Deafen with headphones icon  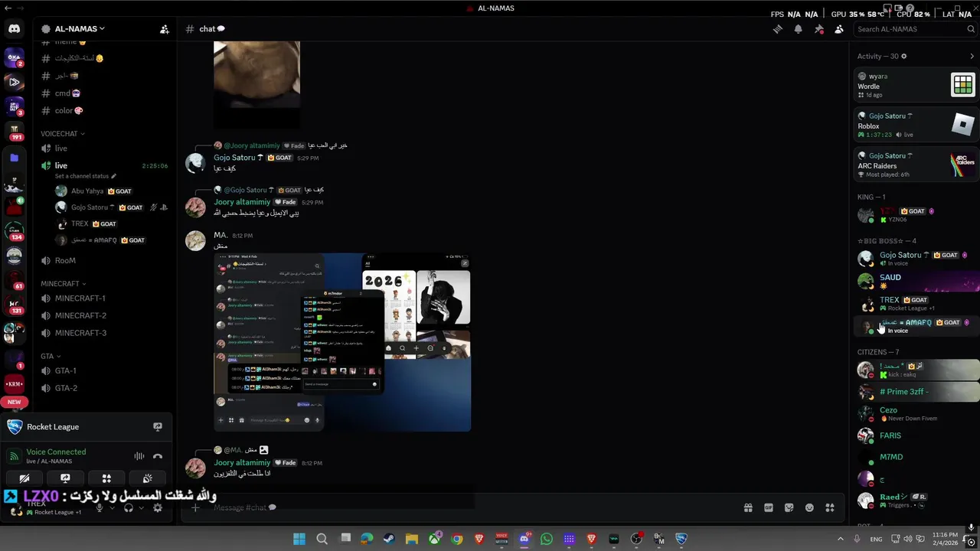(129, 508)
